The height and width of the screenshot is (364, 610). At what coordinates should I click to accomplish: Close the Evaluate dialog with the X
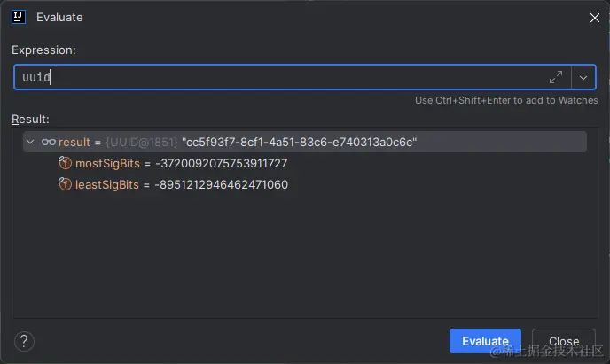(594, 18)
